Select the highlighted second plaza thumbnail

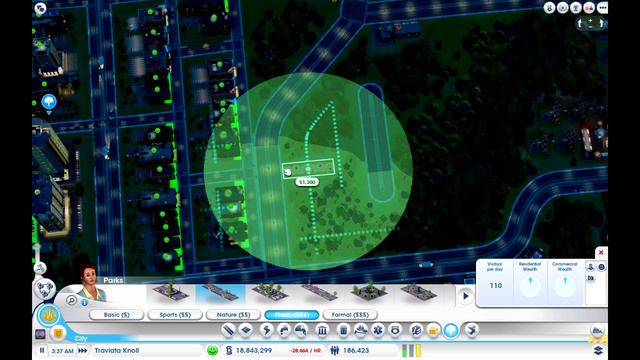point(221,293)
